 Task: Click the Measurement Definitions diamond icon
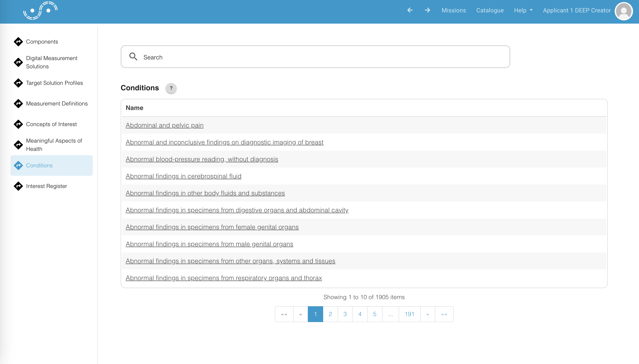(18, 104)
